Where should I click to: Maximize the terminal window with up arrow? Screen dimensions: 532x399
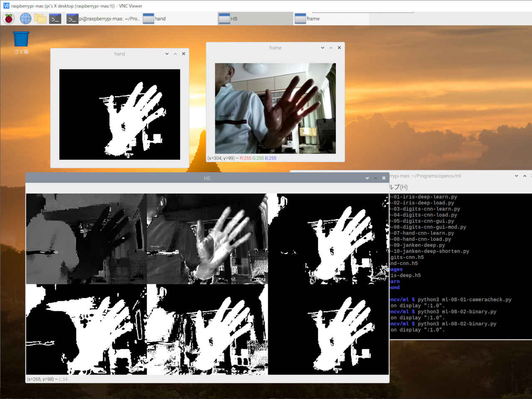525,176
